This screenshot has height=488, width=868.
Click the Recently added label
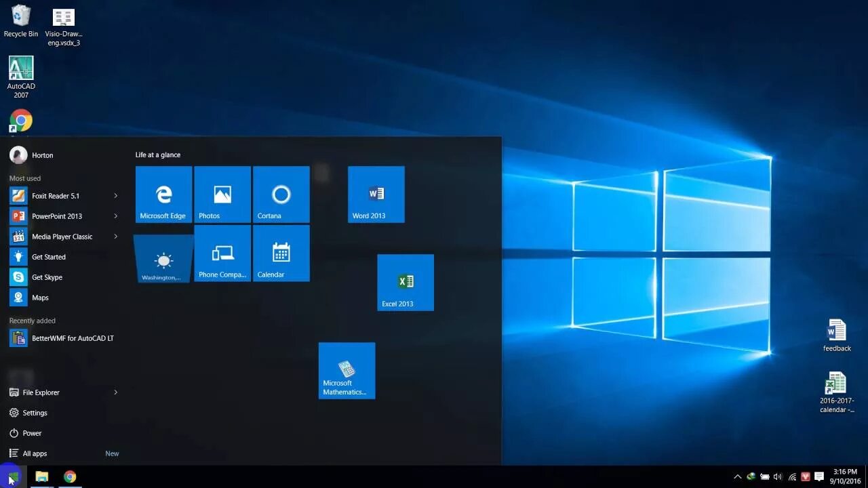tap(33, 321)
